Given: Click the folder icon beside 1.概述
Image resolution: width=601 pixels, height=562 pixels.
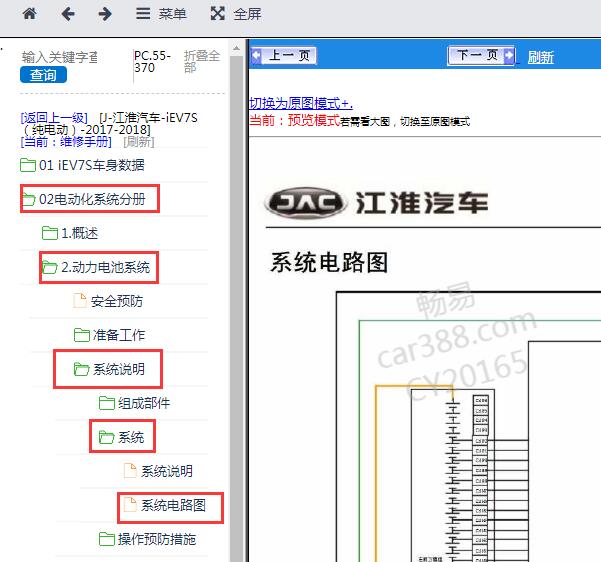Looking at the screenshot, I should pyautogui.click(x=49, y=233).
